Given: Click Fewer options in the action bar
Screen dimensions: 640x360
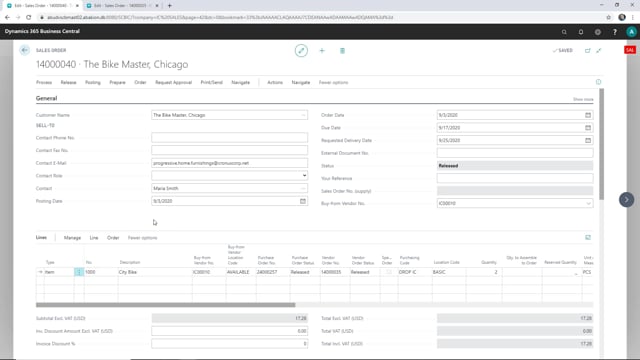Looking at the screenshot, I should click(333, 82).
